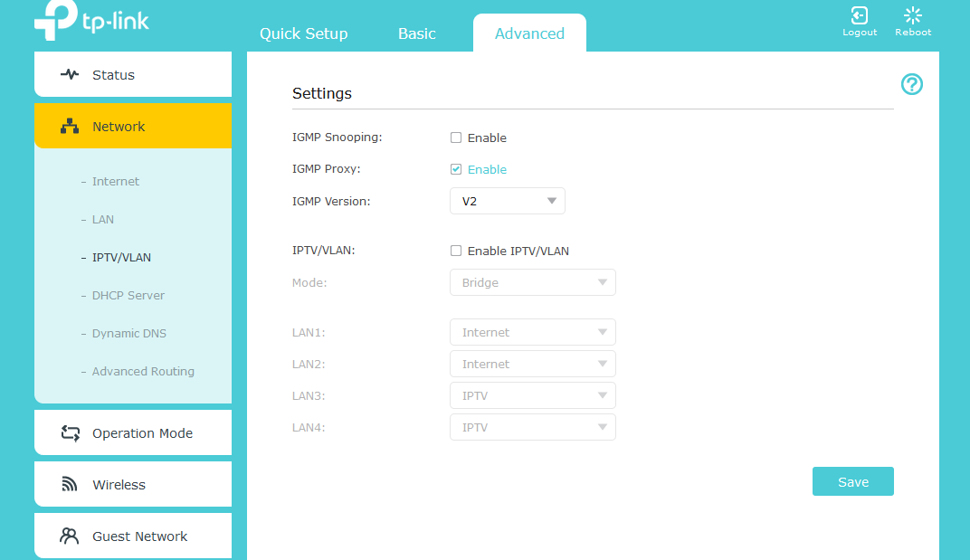Image resolution: width=970 pixels, height=560 pixels.
Task: Select the IPTV/VLAN submenu item
Action: pos(121,258)
